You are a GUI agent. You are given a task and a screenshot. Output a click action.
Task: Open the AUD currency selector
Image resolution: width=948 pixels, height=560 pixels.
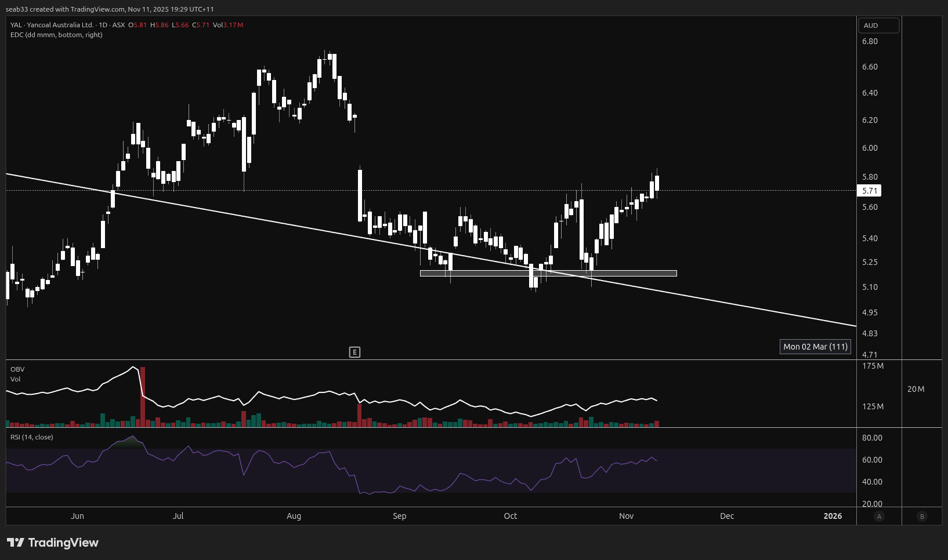click(x=878, y=26)
